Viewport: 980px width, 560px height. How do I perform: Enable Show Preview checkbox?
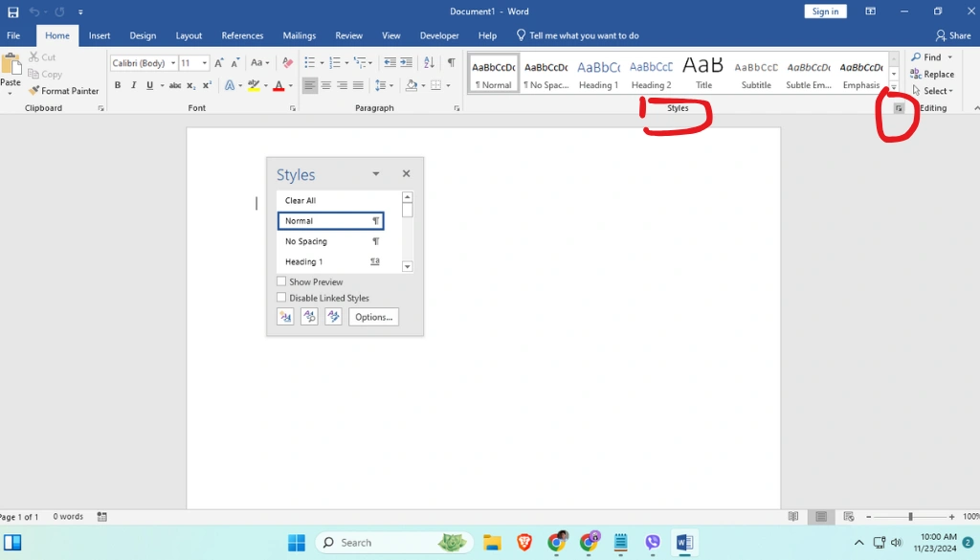(x=281, y=281)
